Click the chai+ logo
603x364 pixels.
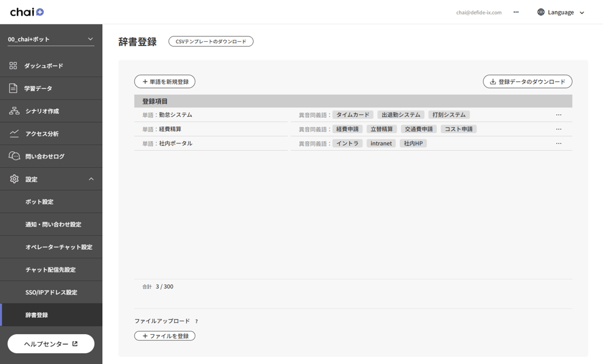27,12
